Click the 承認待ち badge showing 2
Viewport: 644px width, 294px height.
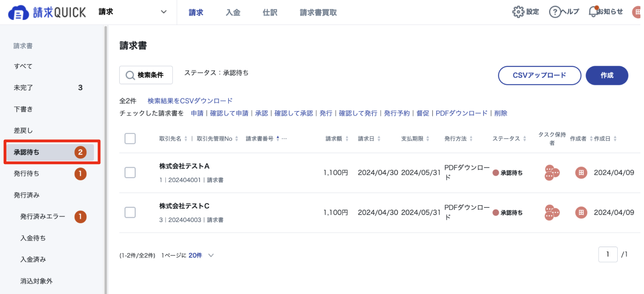pyautogui.click(x=80, y=152)
